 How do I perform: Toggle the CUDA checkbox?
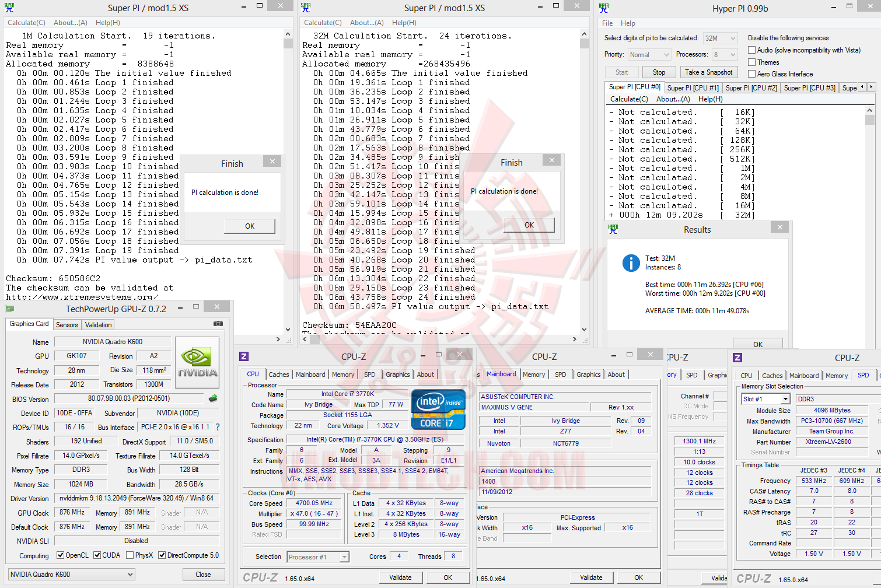(97, 555)
